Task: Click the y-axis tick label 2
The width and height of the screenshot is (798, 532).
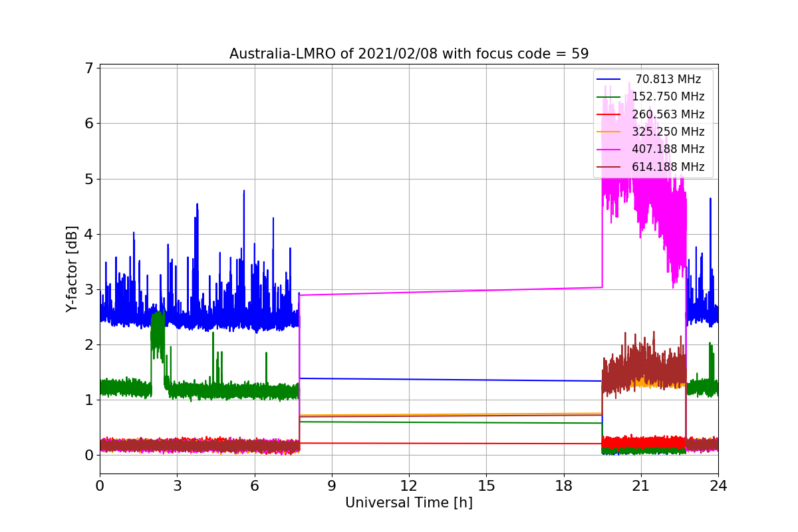Action: tap(88, 344)
